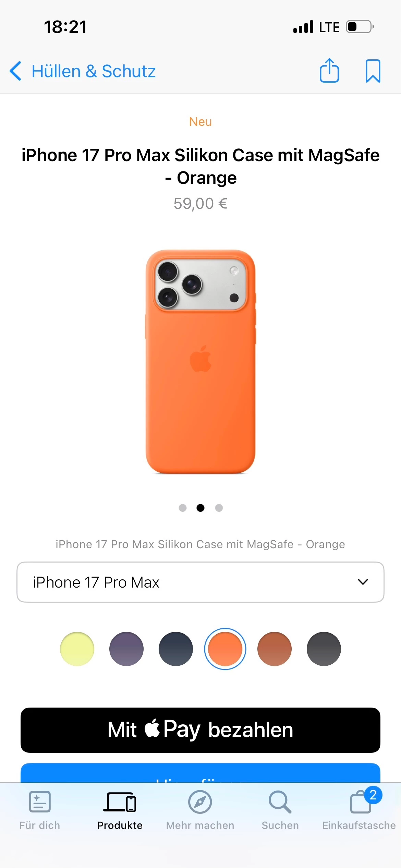Choose the light yellow color swatch

pyautogui.click(x=77, y=649)
